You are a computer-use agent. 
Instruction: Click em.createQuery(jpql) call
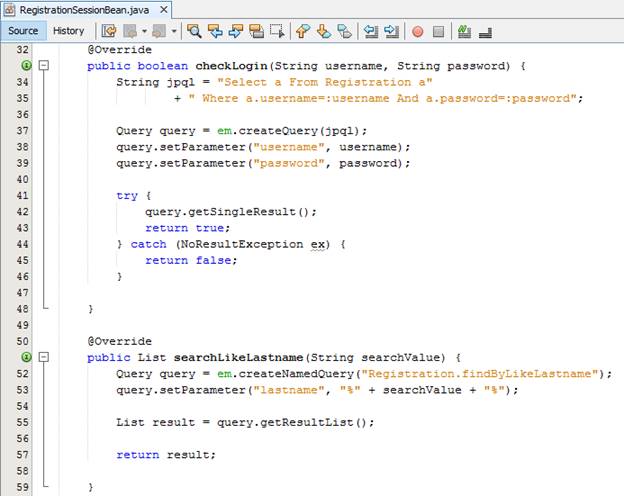[x=290, y=131]
